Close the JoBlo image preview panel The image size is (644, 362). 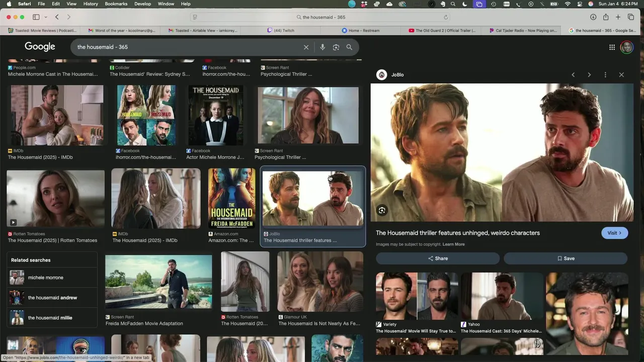tap(621, 75)
